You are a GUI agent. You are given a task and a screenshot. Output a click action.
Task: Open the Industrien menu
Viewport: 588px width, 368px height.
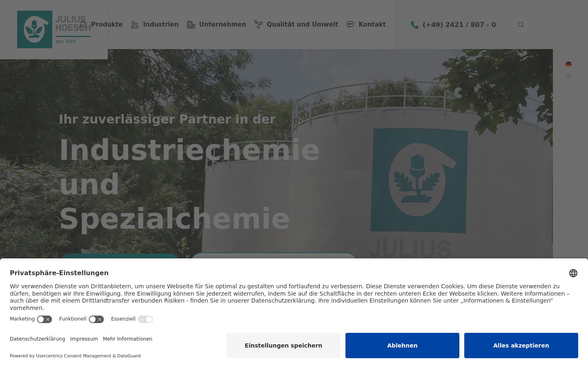(x=160, y=25)
